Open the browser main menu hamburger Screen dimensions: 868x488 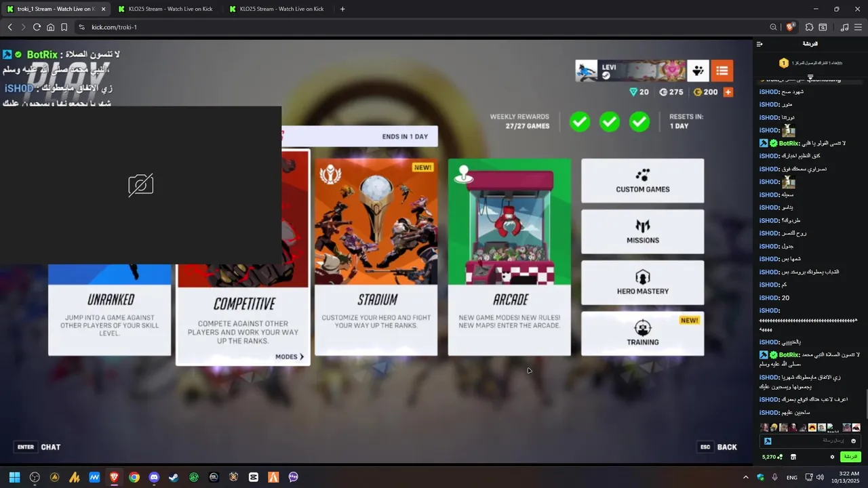tap(858, 27)
